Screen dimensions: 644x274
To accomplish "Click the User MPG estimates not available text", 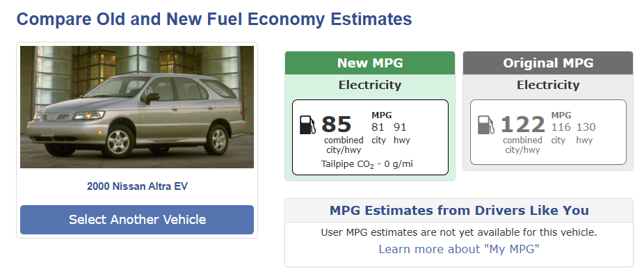I will click(459, 232).
